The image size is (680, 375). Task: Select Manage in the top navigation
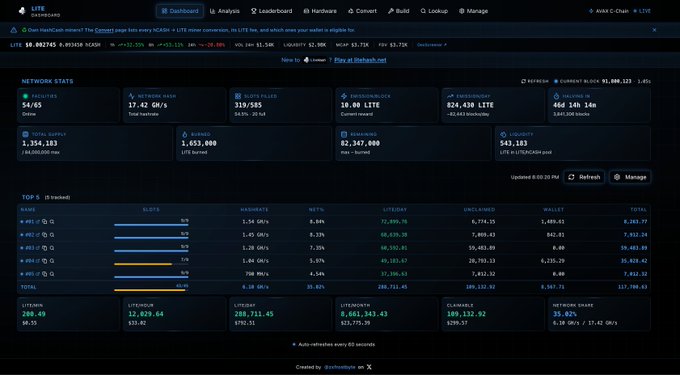click(x=474, y=11)
